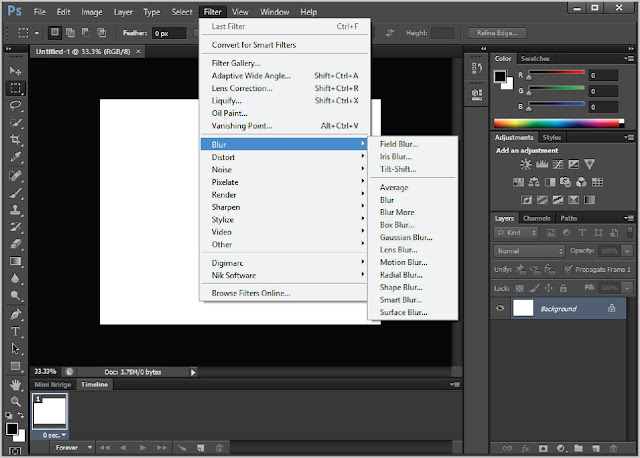Select first frame button in timeline
Screen dimensions: 640x458
tap(104, 448)
